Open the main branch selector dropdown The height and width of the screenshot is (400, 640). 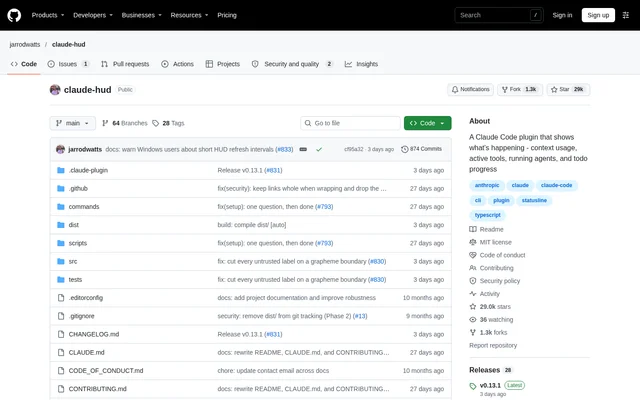pyautogui.click(x=73, y=123)
